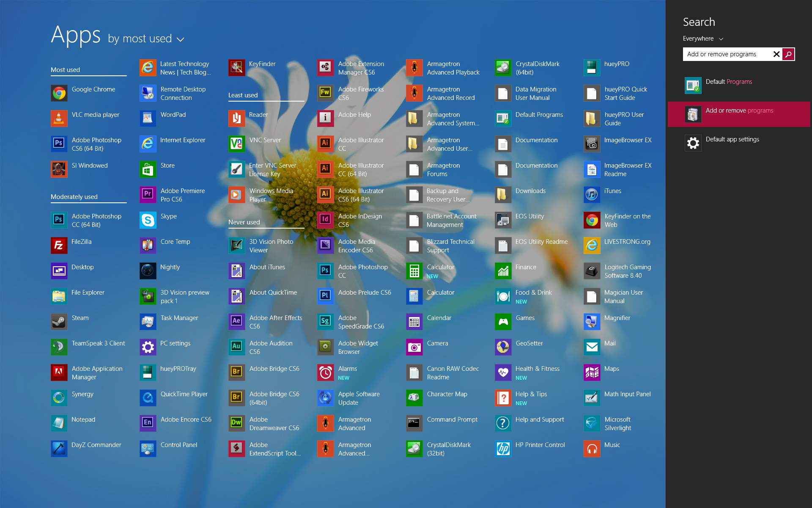Click Default app settings option
The image size is (812, 508).
(x=732, y=139)
